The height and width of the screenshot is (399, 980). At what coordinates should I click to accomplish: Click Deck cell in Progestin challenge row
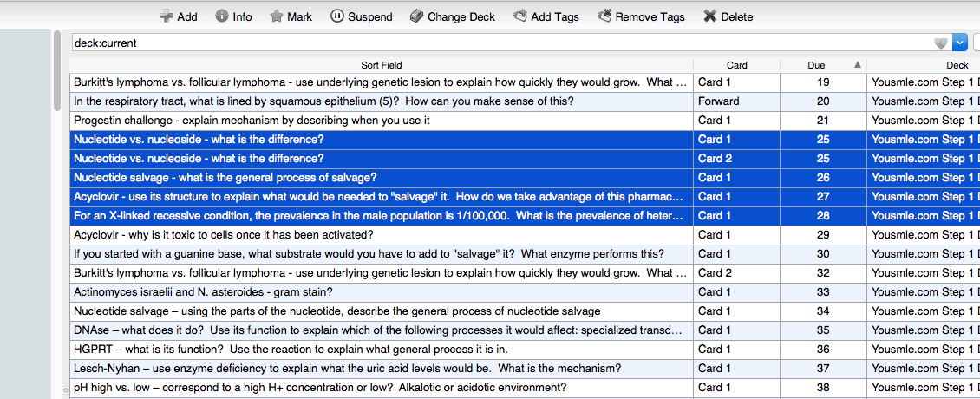tap(924, 121)
